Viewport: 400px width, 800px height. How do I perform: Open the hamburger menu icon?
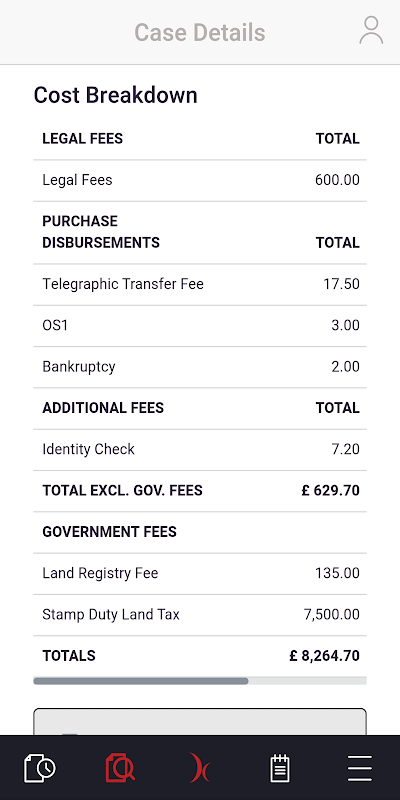[x=360, y=768]
